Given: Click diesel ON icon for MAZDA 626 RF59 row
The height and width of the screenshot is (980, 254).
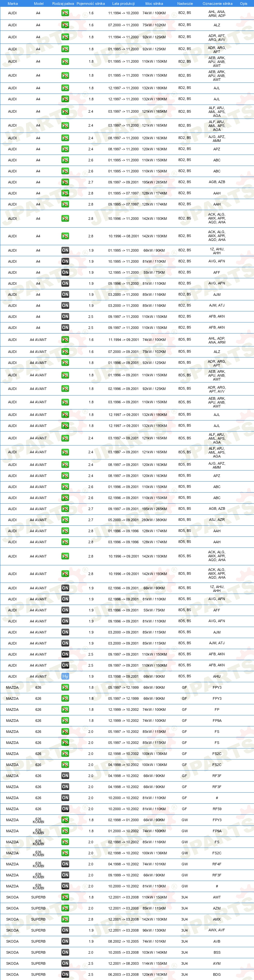Looking at the screenshot, I should click(x=65, y=809).
